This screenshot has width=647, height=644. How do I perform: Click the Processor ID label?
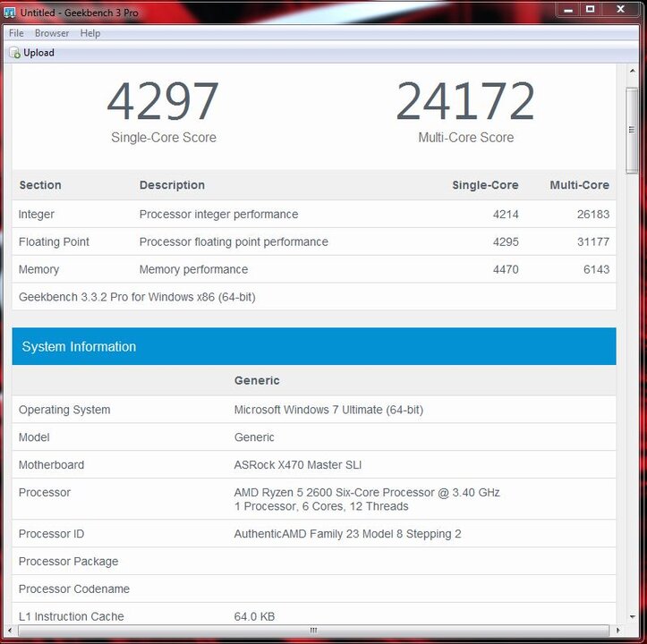point(51,534)
